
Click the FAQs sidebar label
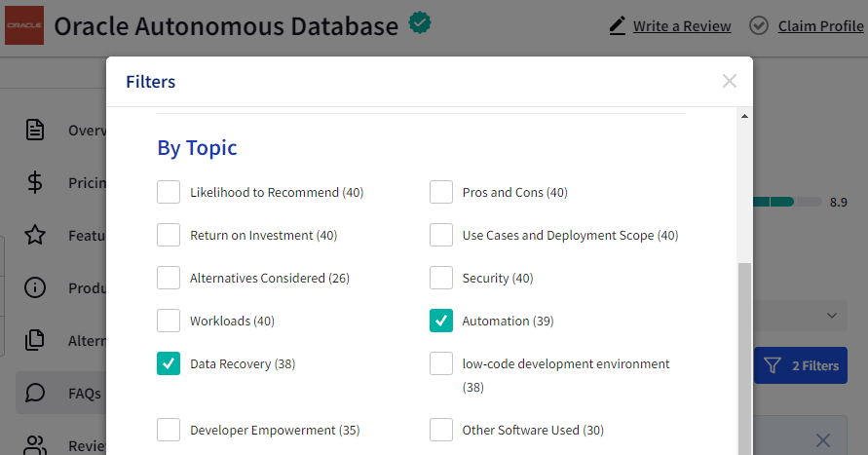85,394
